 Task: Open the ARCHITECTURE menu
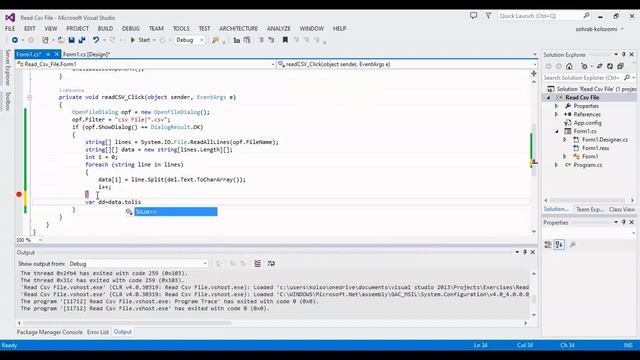[238, 29]
